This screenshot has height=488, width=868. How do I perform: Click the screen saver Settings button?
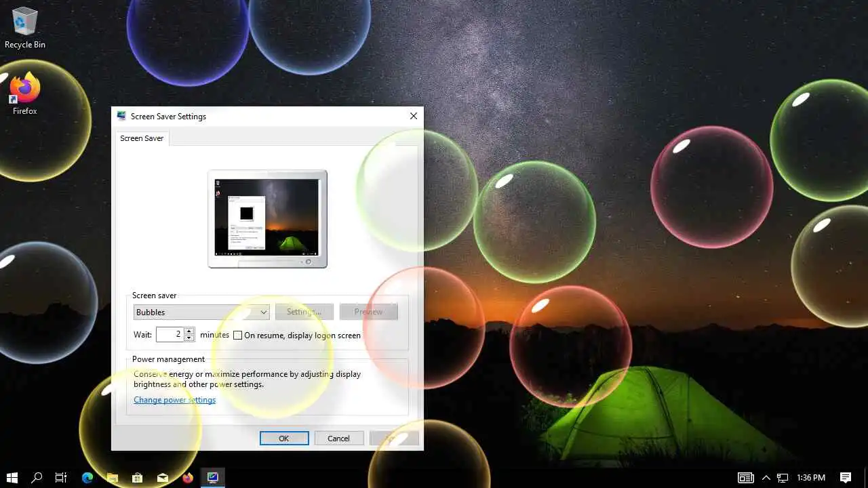click(x=304, y=312)
